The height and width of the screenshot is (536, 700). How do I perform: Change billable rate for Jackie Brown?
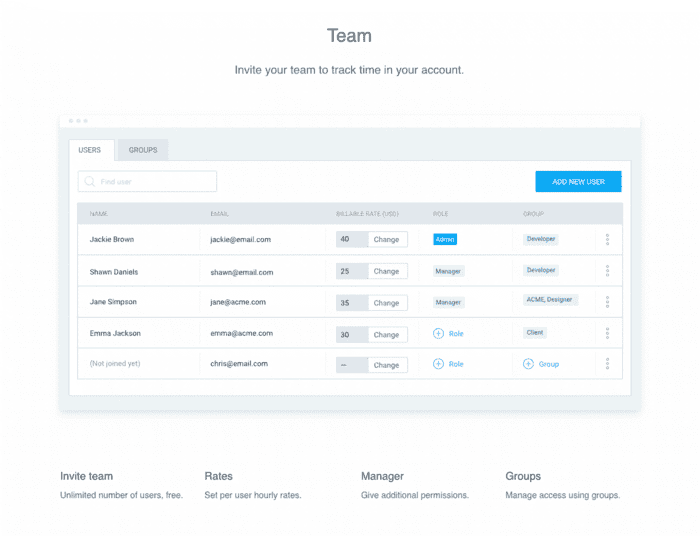[x=387, y=239]
